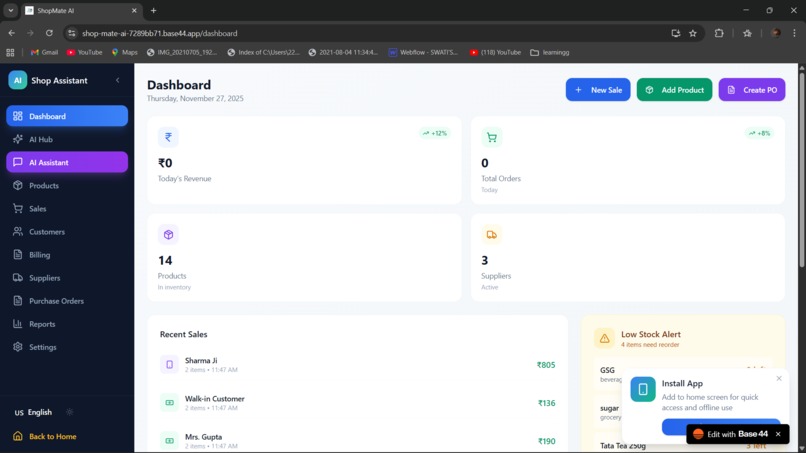Image resolution: width=806 pixels, height=453 pixels.
Task: Click the +12% trend badge
Action: (x=435, y=133)
